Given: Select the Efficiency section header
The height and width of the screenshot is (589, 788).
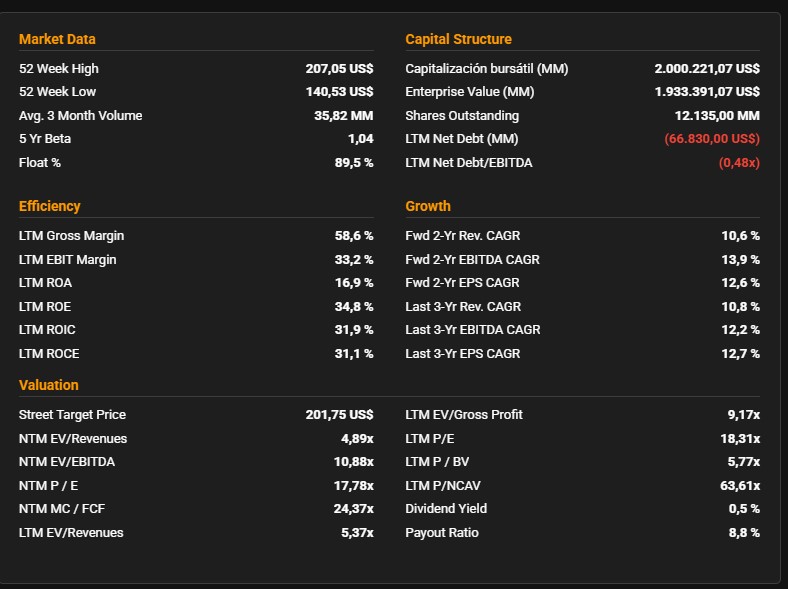Looking at the screenshot, I should pos(49,206).
